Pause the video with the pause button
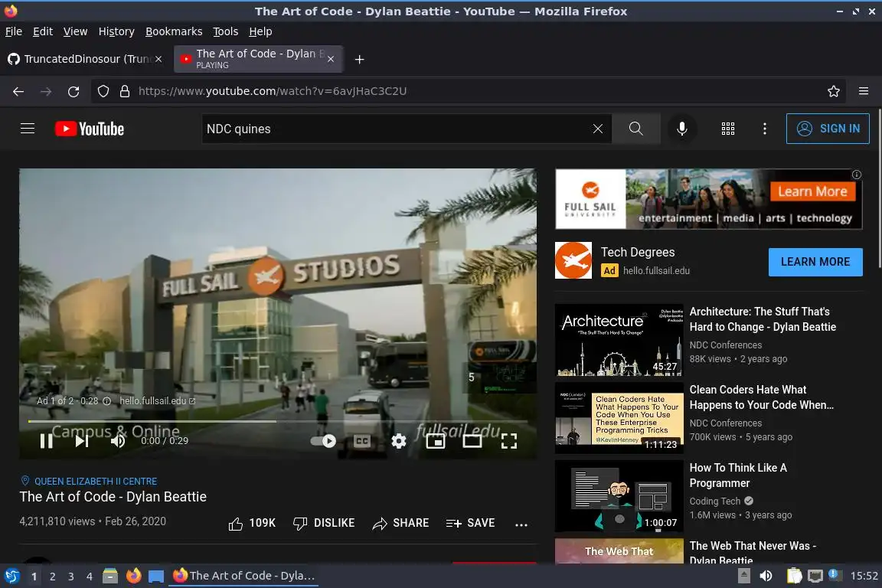Screen dimensions: 882x588 click(x=46, y=441)
